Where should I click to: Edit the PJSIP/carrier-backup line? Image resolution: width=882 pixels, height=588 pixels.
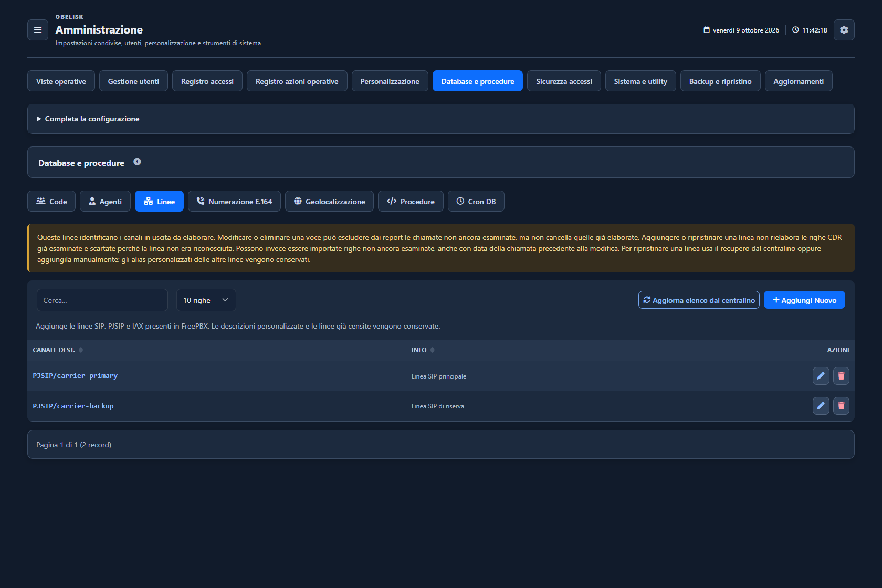tap(821, 406)
